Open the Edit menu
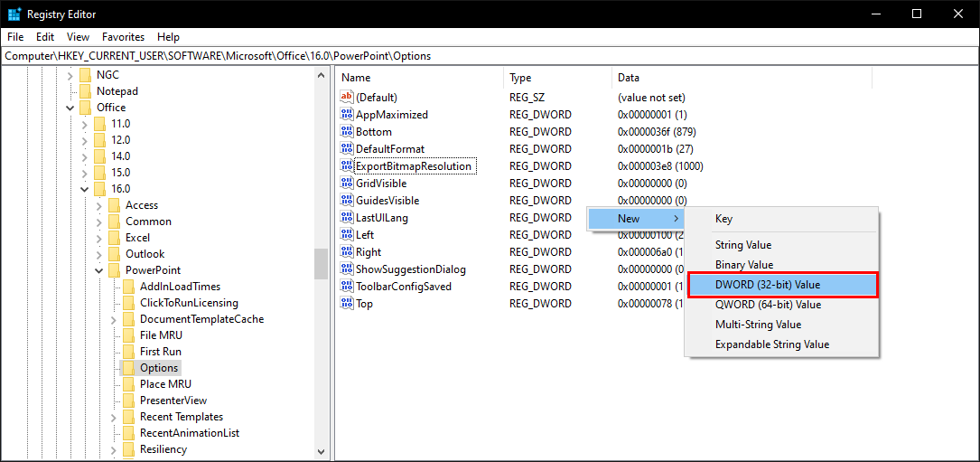This screenshot has height=462, width=980. pyautogui.click(x=45, y=37)
